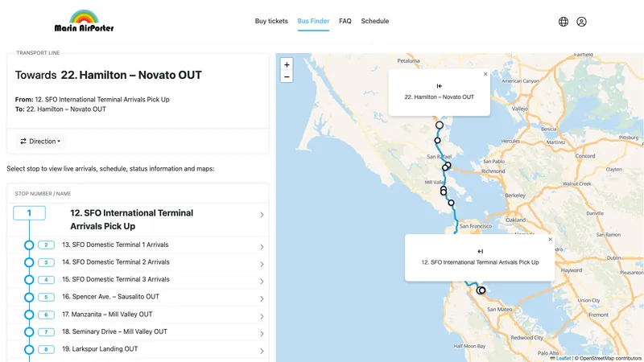644x362 pixels.
Task: Go to Buy tickets page
Action: point(271,21)
